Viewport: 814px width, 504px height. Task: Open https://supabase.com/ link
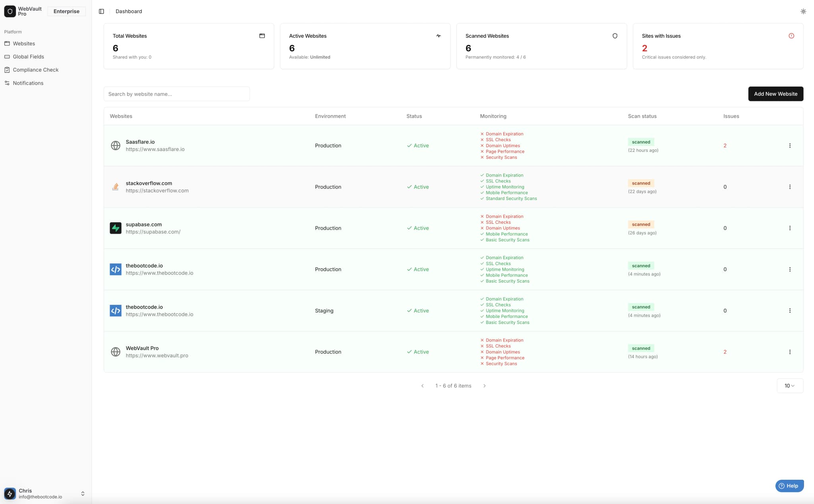pos(153,232)
